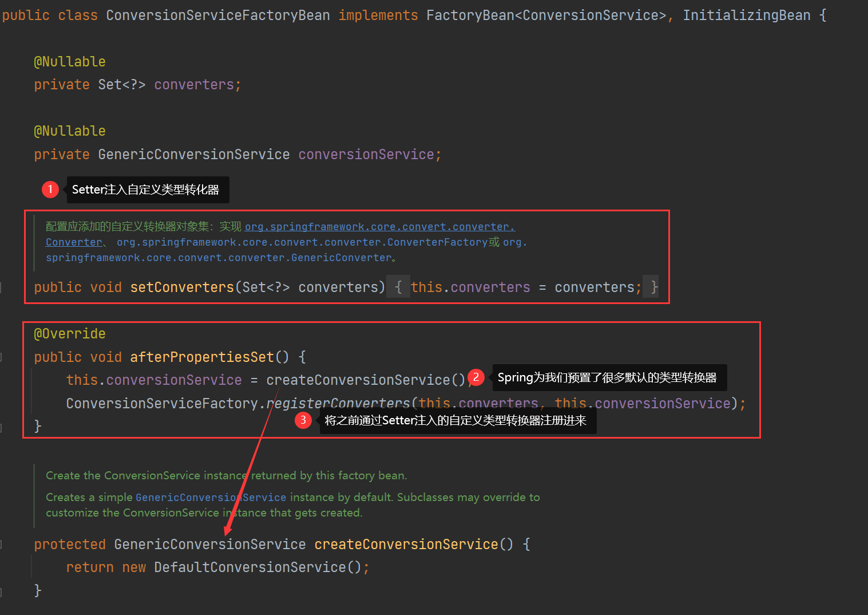Screen dimensions: 868x615
Task: Click the this.conversionService assignment target in afterPropertiesSet
Action: point(154,380)
